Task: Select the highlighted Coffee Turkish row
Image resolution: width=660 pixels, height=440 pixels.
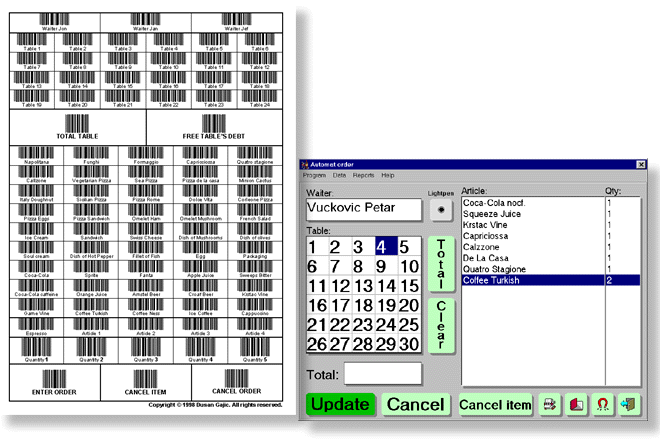Action: click(x=551, y=280)
